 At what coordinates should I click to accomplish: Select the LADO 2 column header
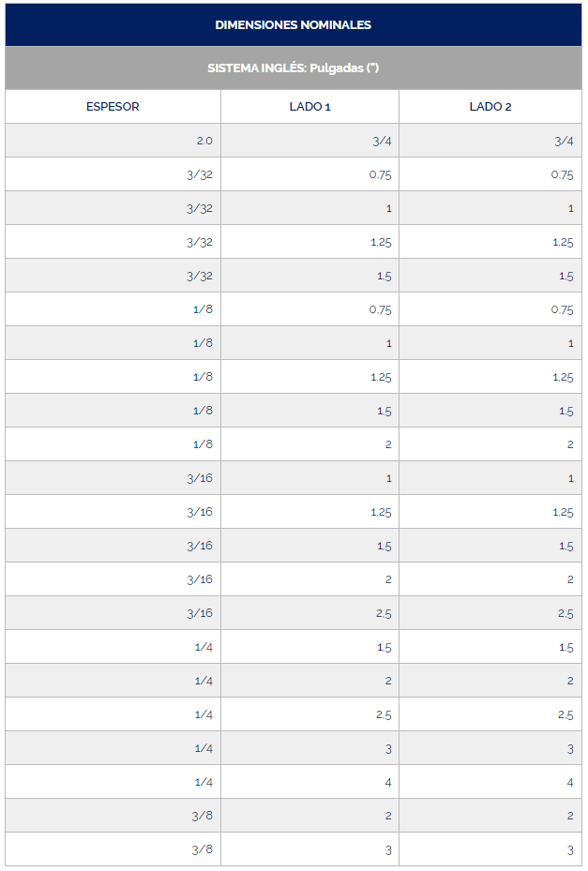tap(490, 107)
